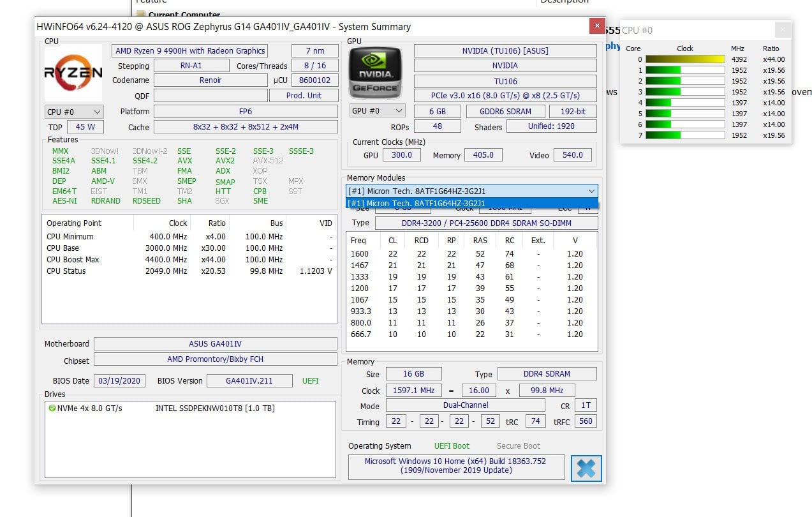Close the HWiNFO64 System Summary window
Screen dimensions: 812x517
click(596, 26)
